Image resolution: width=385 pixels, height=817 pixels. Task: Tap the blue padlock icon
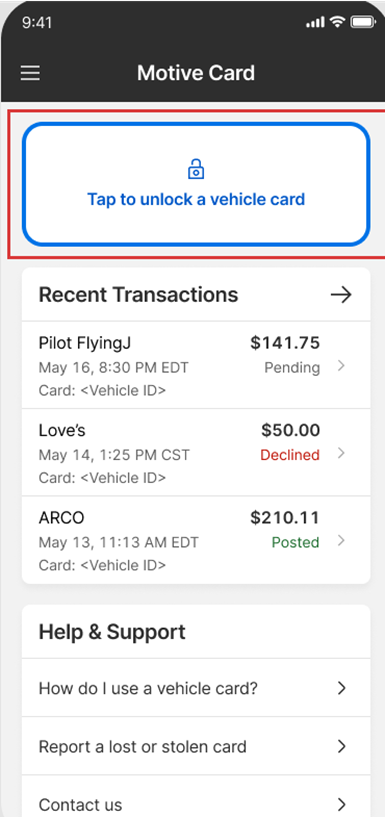pos(196,169)
